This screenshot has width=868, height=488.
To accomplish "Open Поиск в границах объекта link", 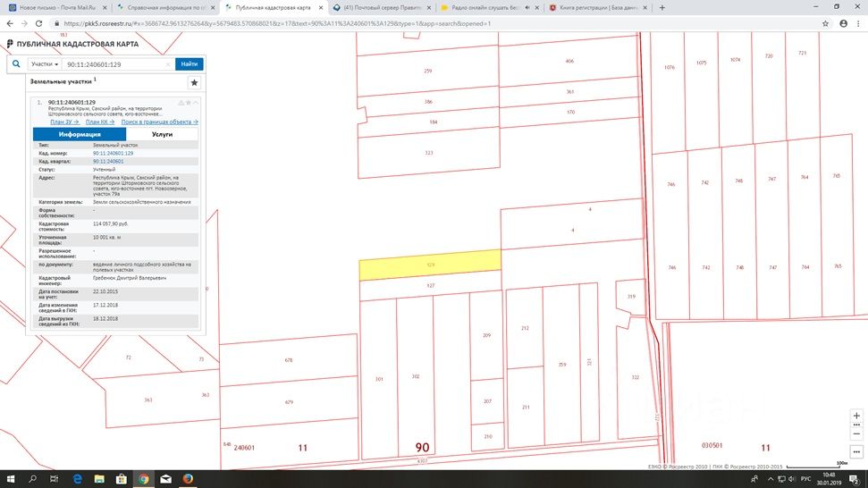I will coord(159,122).
